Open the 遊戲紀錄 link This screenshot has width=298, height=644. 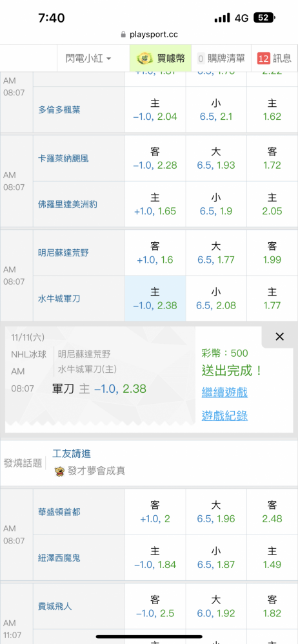pos(224,415)
